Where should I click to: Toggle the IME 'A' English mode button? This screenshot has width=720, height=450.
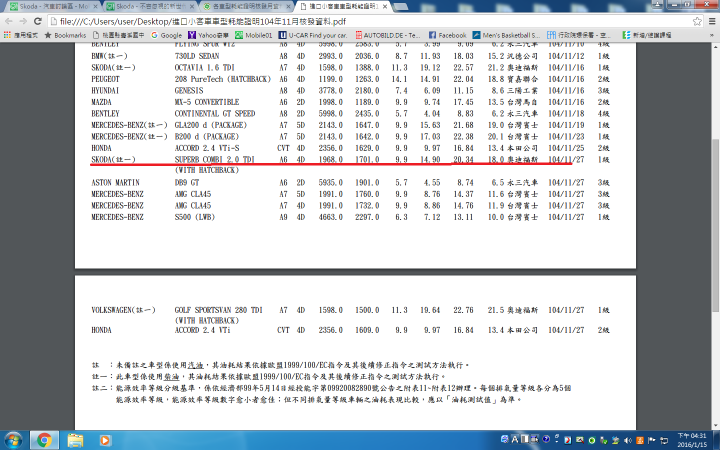click(515, 439)
